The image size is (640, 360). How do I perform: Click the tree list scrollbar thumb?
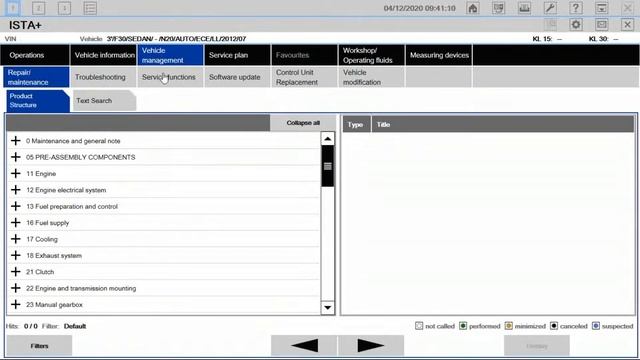[x=327, y=166]
